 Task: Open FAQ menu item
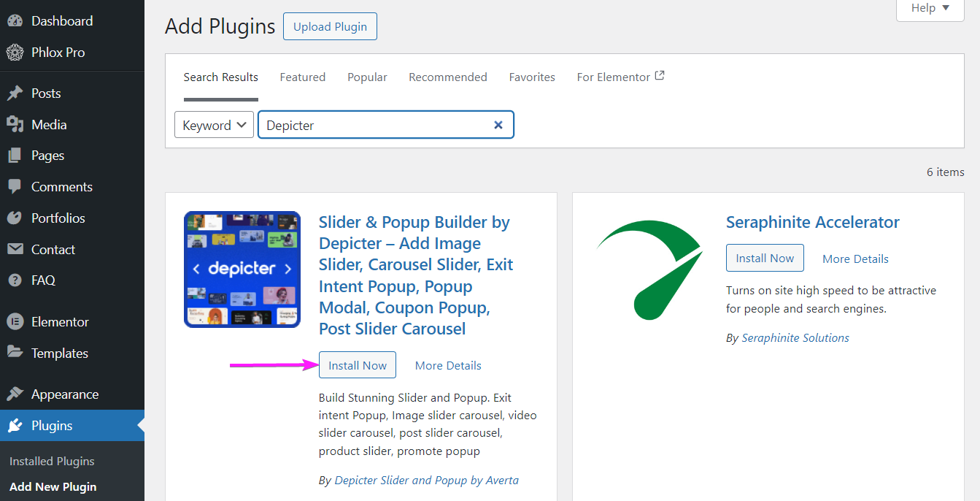point(72,280)
